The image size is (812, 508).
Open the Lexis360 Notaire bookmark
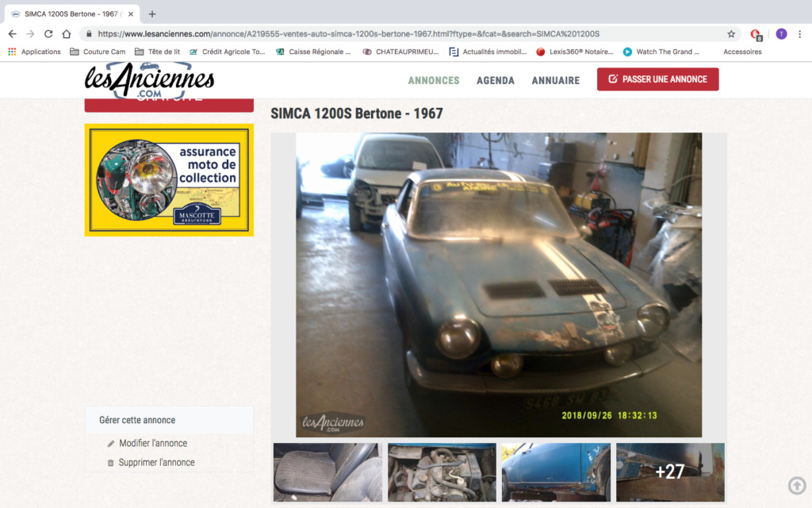[574, 52]
